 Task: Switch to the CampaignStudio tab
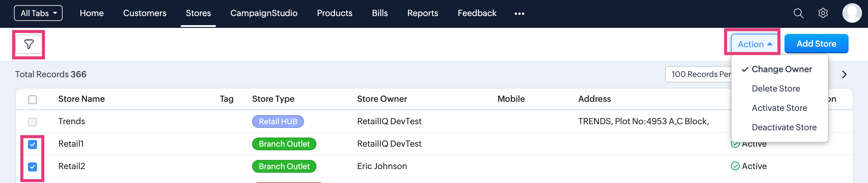point(264,13)
